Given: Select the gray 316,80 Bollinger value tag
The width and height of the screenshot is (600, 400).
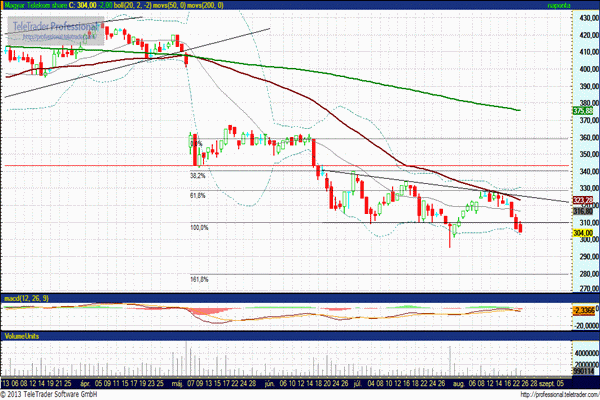Looking at the screenshot, I should 583,211.
